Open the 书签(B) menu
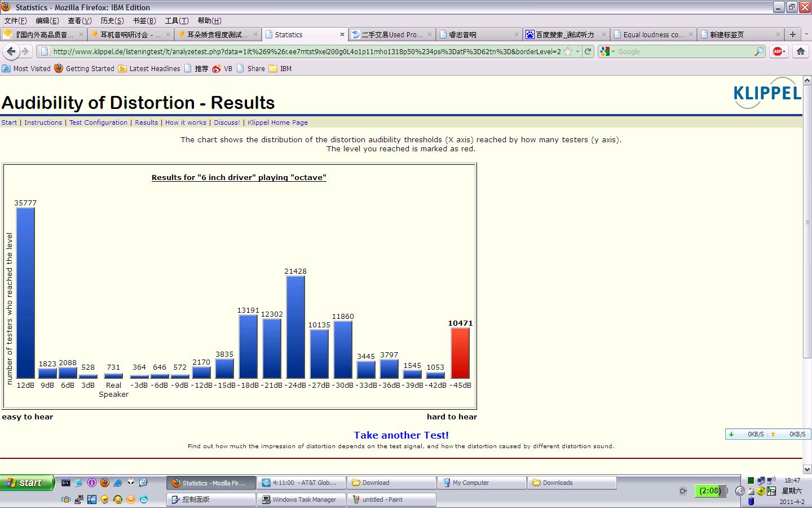Viewport: 812px width, 508px height. pyautogui.click(x=144, y=20)
